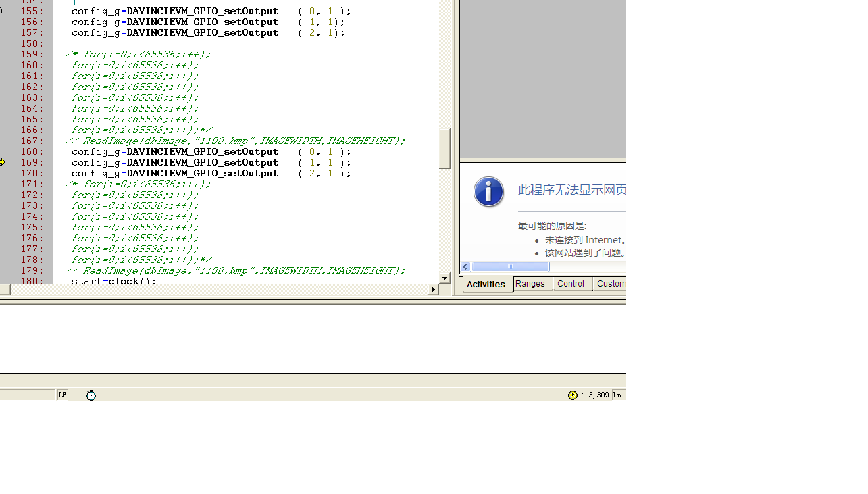Image resolution: width=868 pixels, height=494 pixels.
Task: Switch to the Activities tab
Action: [x=486, y=284]
